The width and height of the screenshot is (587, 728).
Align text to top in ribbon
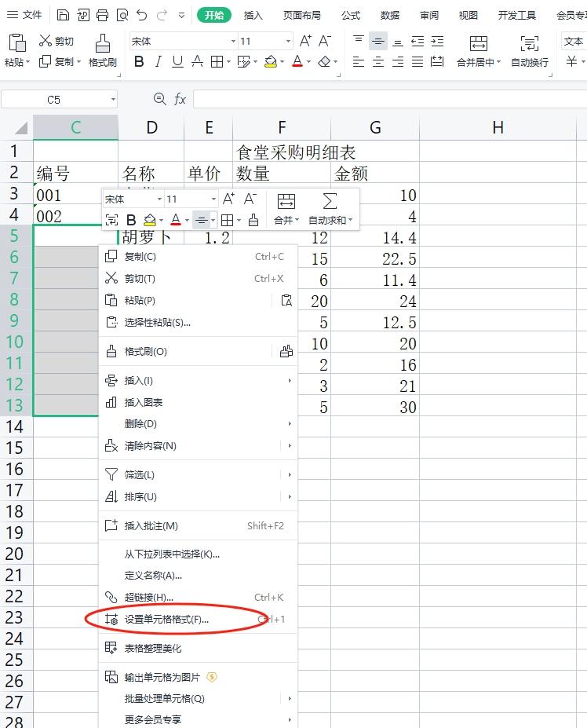click(358, 42)
